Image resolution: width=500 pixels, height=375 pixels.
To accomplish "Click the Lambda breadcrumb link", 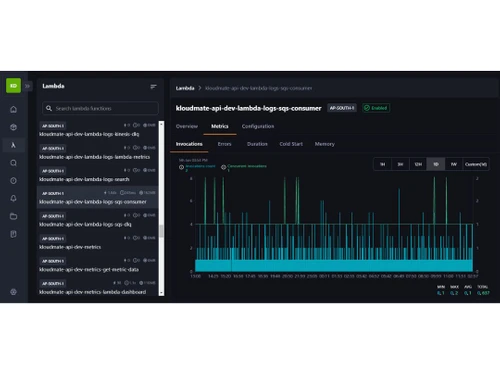I will (185, 88).
